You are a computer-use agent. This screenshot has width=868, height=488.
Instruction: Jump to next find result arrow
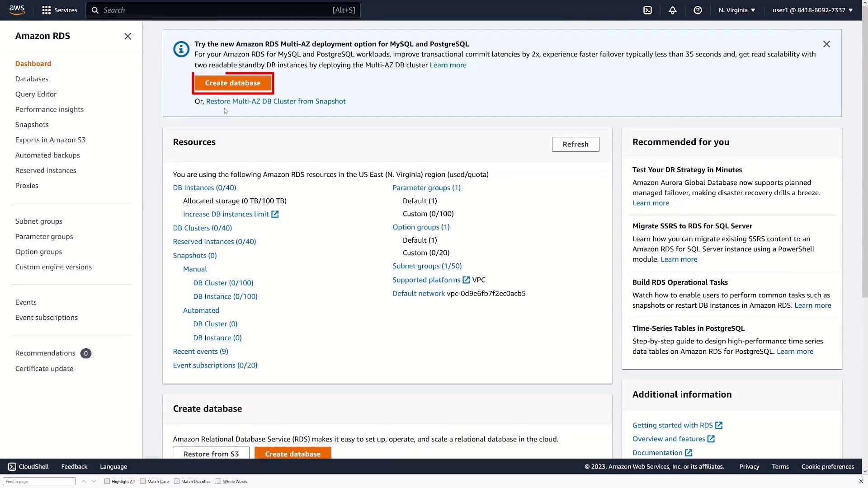pos(94,481)
